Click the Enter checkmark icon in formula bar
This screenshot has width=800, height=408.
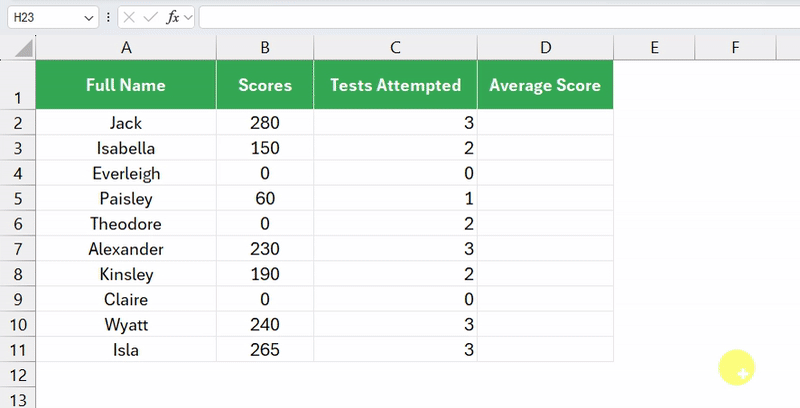151,18
